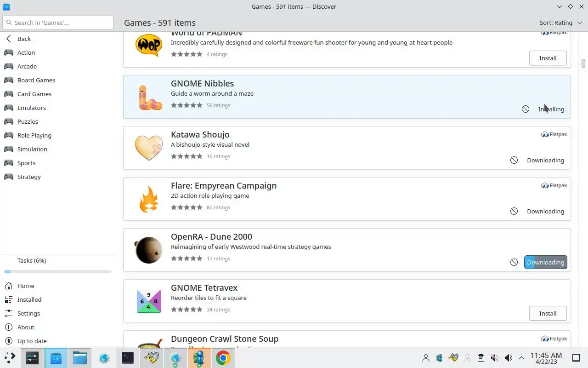The height and width of the screenshot is (368, 588).
Task: Select Simulation category
Action: pyautogui.click(x=58, y=149)
